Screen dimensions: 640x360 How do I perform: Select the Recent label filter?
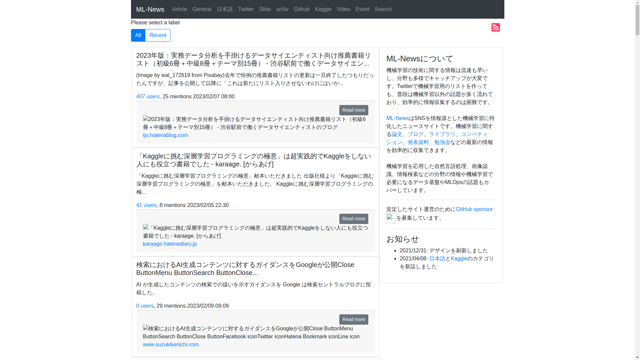point(158,35)
